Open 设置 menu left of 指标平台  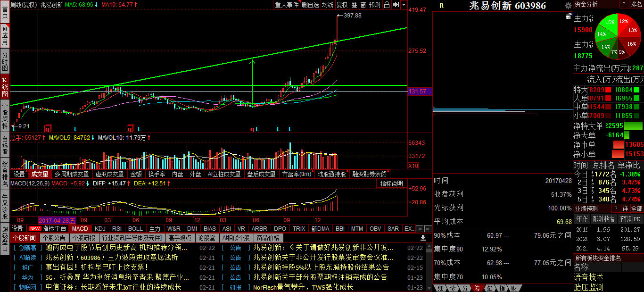click(17, 228)
